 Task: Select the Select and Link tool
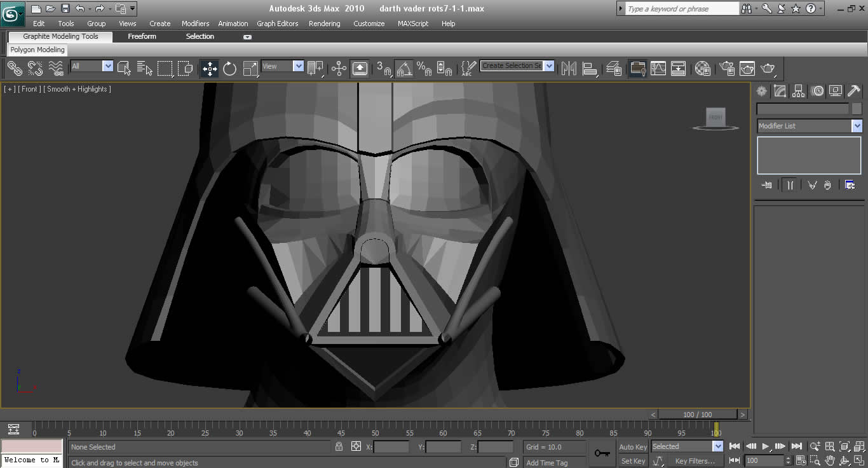pyautogui.click(x=14, y=68)
